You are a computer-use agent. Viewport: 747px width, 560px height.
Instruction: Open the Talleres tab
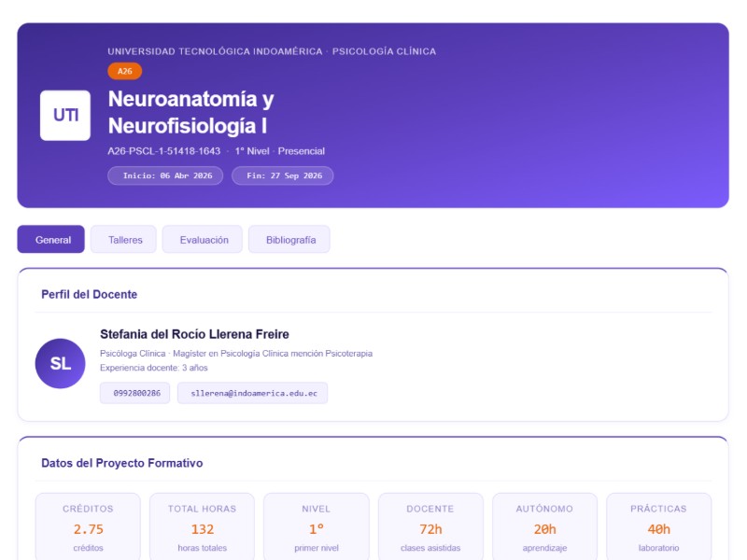click(125, 240)
